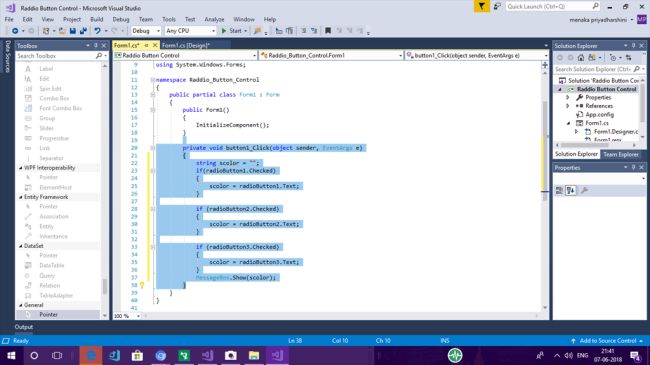The image size is (650, 365).
Task: Open the Action Center notification icon
Action: coord(635,355)
